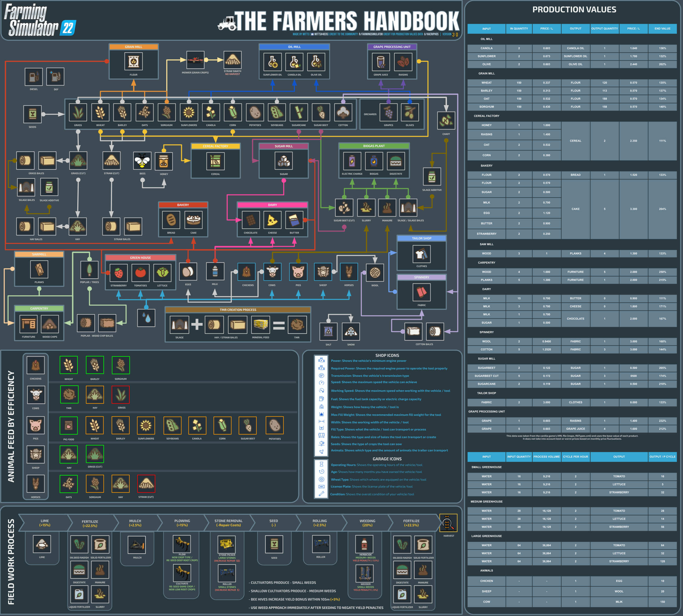Viewport: 683px width, 616px height.
Task: Select the wheat crop icon in the top crop row
Action: coord(100,113)
